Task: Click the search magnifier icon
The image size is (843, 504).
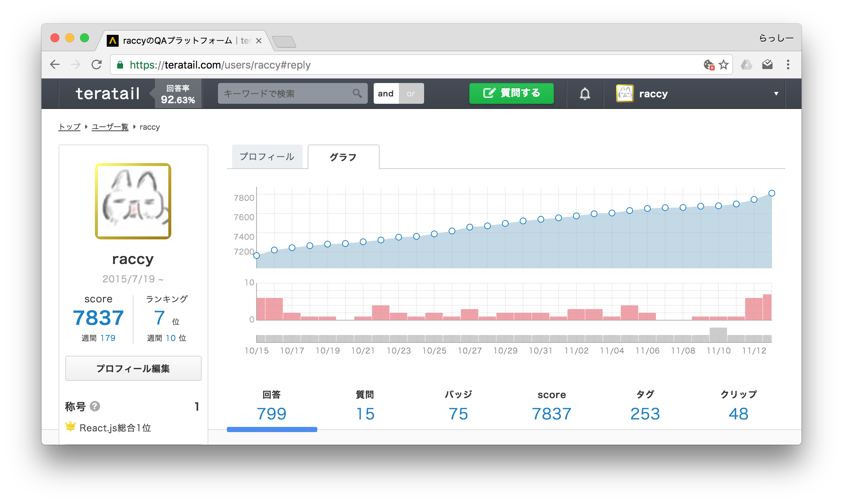Action: 357,93
